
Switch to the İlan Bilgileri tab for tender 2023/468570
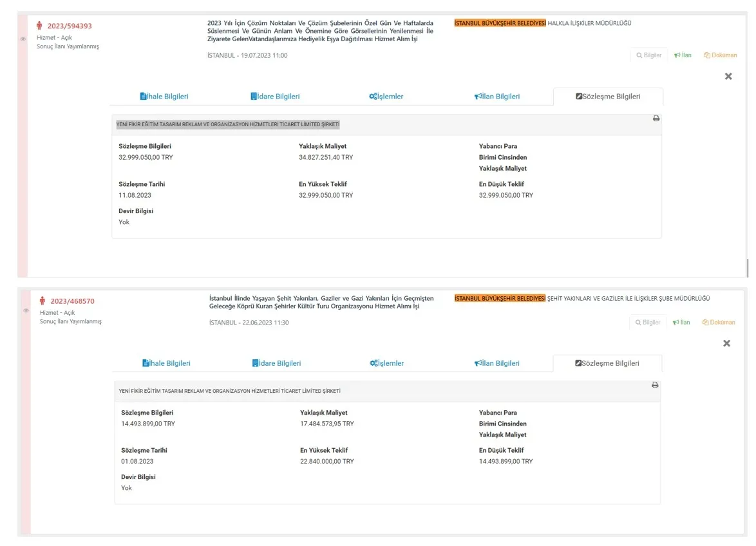click(x=496, y=363)
